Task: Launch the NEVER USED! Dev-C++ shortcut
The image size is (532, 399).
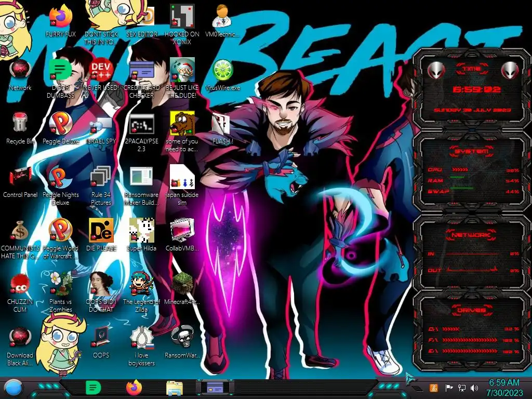Action: (101, 70)
